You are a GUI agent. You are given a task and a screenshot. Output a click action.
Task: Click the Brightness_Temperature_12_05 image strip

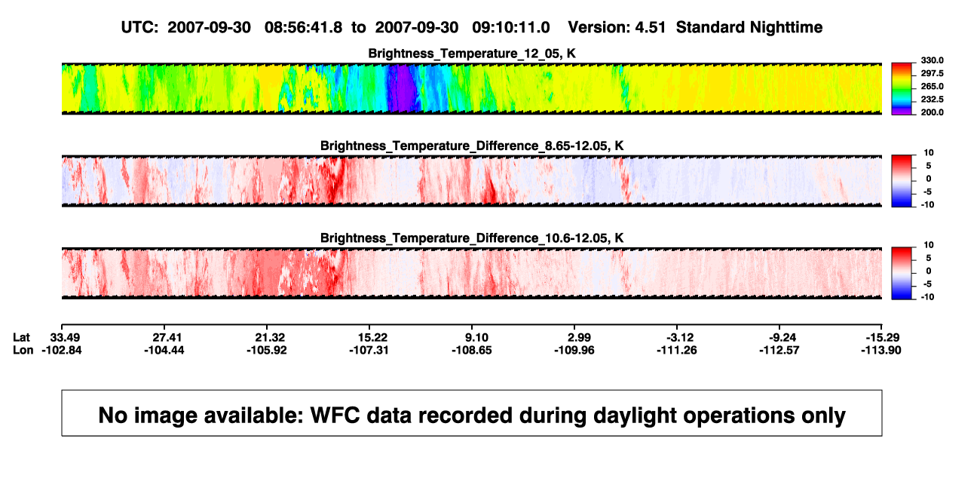coord(472,88)
